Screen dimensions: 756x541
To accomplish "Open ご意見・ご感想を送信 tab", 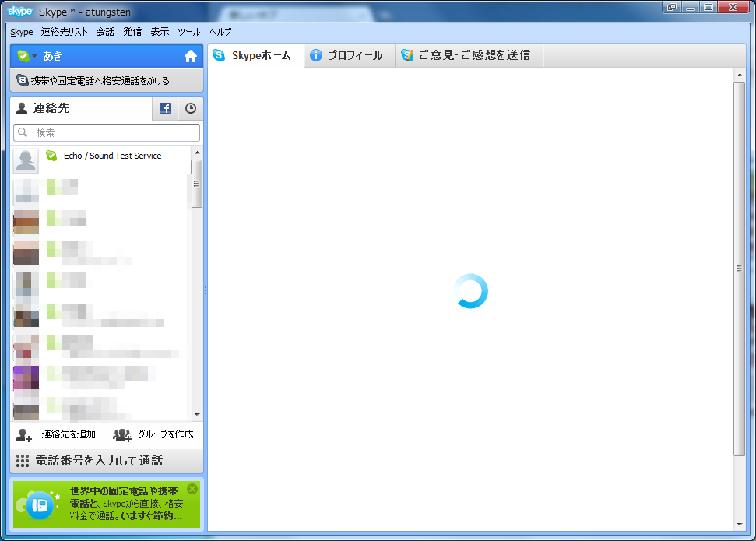I will [469, 55].
